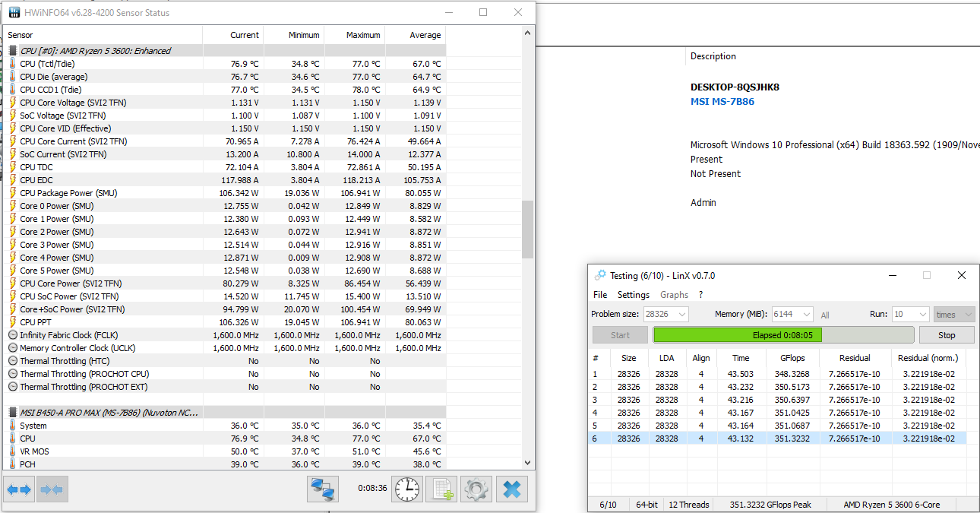Viewport: 980px width, 513px height.
Task: Open the ? help menu in LinX
Action: 700,295
